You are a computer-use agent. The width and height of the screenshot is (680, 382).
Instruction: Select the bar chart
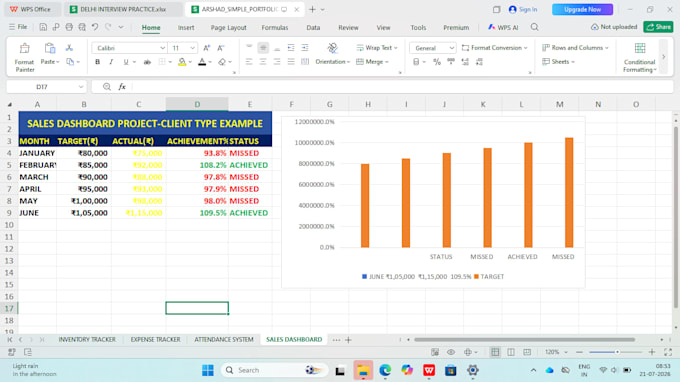pyautogui.click(x=433, y=202)
